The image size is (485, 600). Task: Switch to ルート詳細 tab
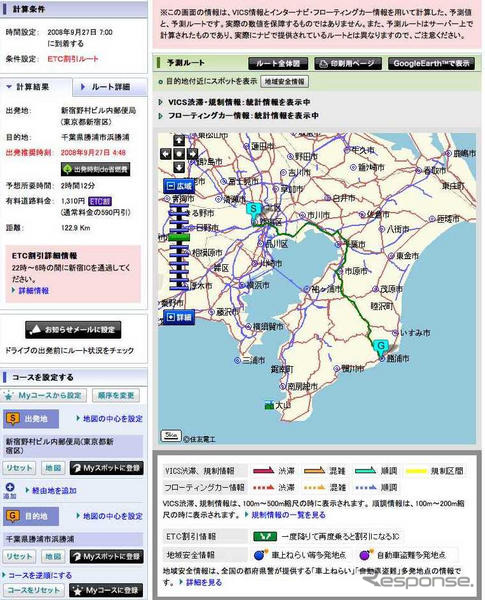[x=109, y=87]
